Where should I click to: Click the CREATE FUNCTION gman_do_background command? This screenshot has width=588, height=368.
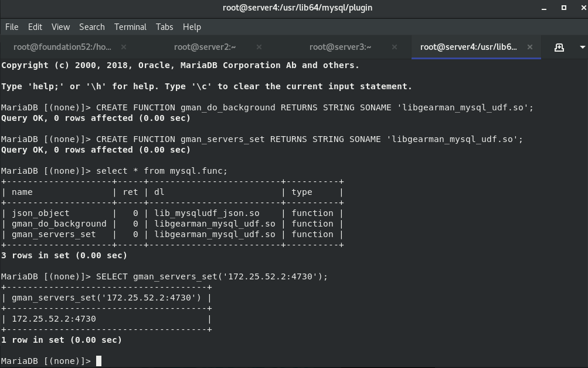315,107
